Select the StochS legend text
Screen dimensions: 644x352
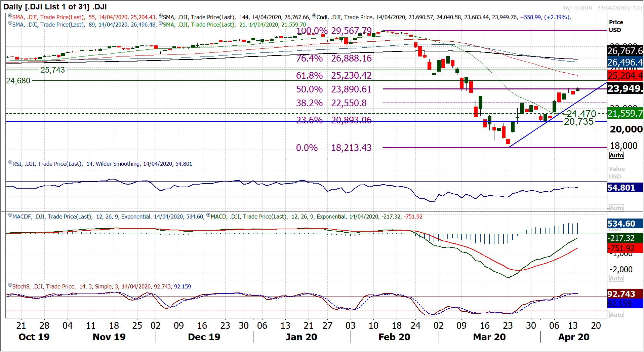coord(102,286)
